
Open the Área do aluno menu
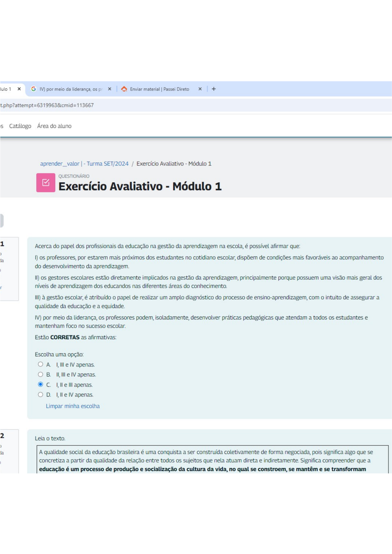[x=54, y=126]
